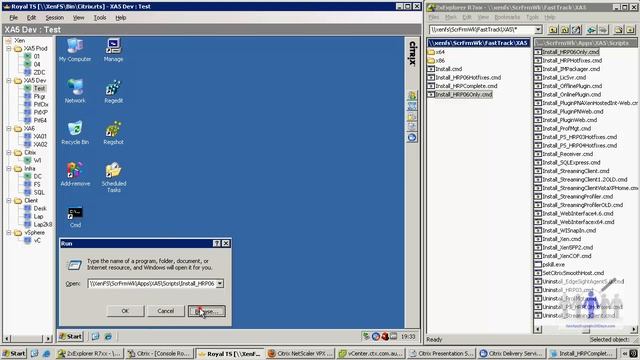
Task: Open the Session menu in Royal TS
Action: click(x=55, y=18)
